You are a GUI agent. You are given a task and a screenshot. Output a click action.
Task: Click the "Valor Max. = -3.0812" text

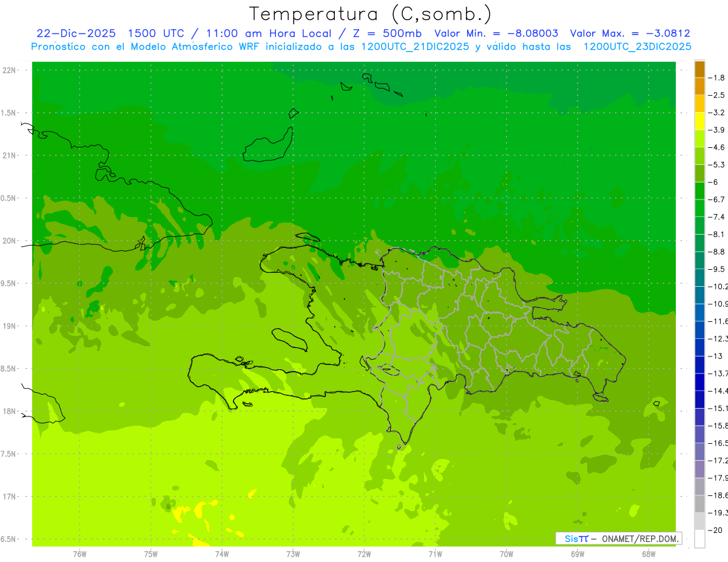[630, 33]
